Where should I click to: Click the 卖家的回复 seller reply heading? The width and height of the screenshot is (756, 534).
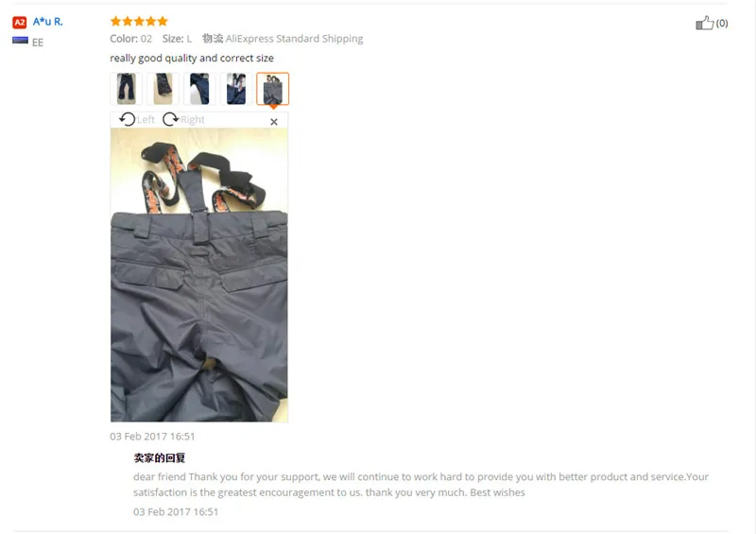click(x=160, y=457)
